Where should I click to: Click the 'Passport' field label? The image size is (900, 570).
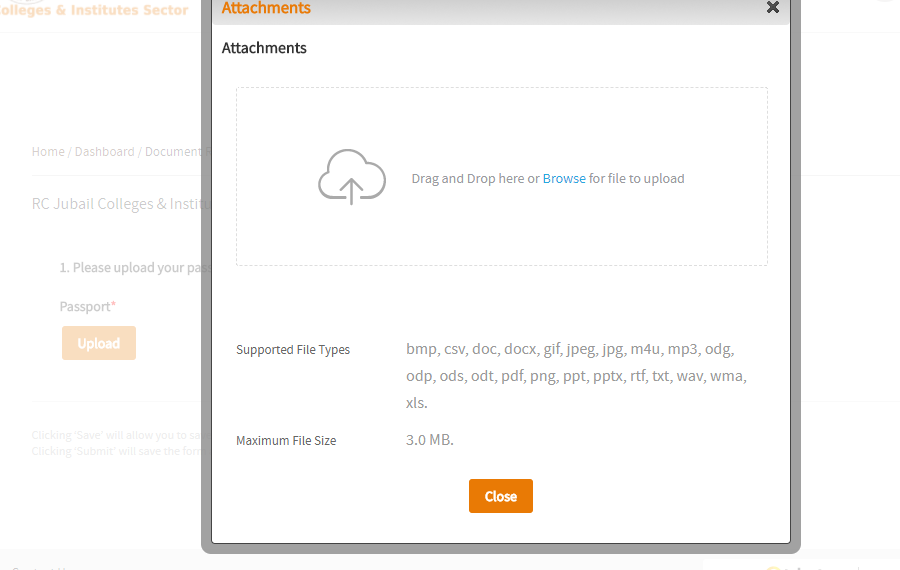(x=87, y=307)
